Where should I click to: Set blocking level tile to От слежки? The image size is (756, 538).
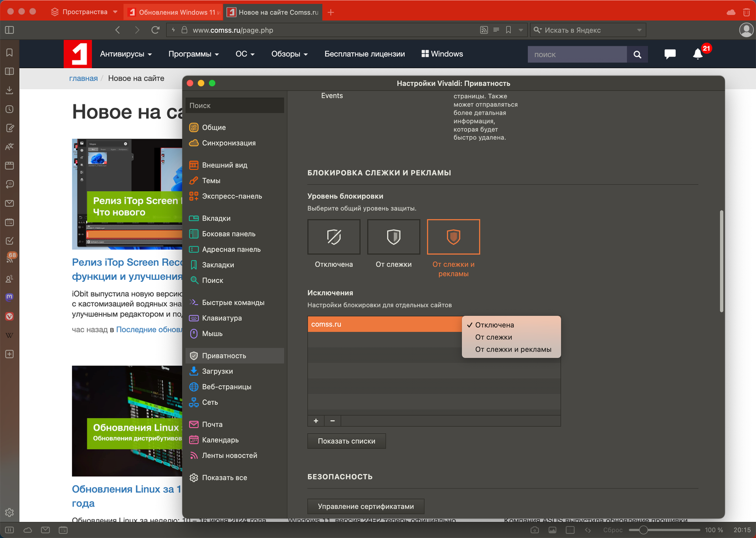(394, 237)
